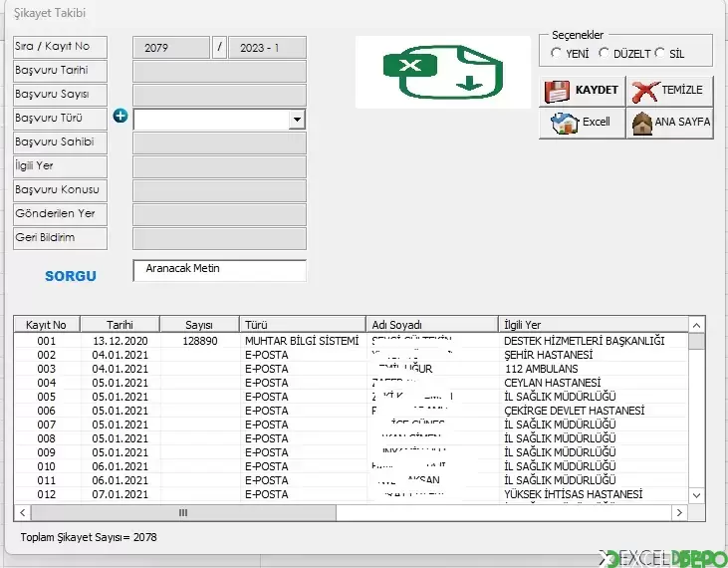Screen dimensions: 728x568
Task: Export data with the Excell button
Action: (x=583, y=123)
